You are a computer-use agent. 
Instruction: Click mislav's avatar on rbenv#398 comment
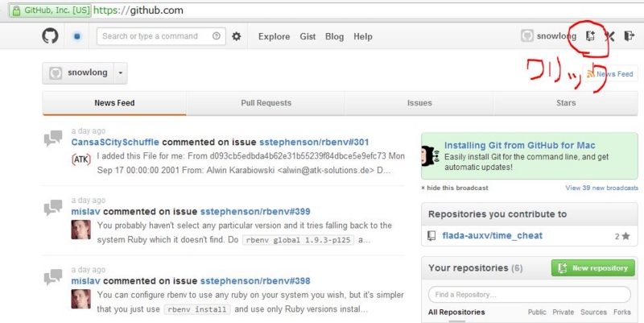coord(81,299)
